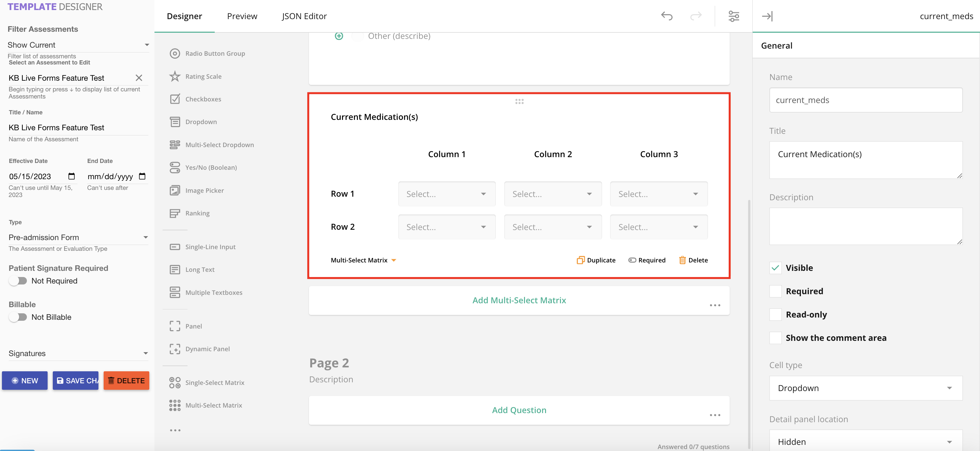Open the Preview tab

click(242, 16)
